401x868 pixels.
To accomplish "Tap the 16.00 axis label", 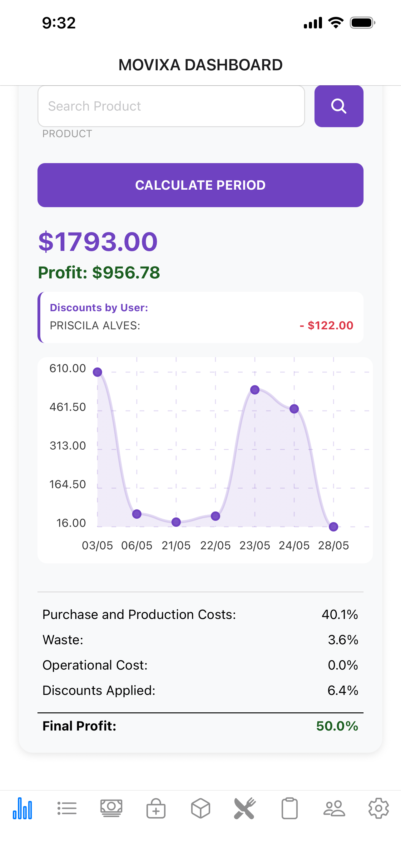I will pos(71,523).
